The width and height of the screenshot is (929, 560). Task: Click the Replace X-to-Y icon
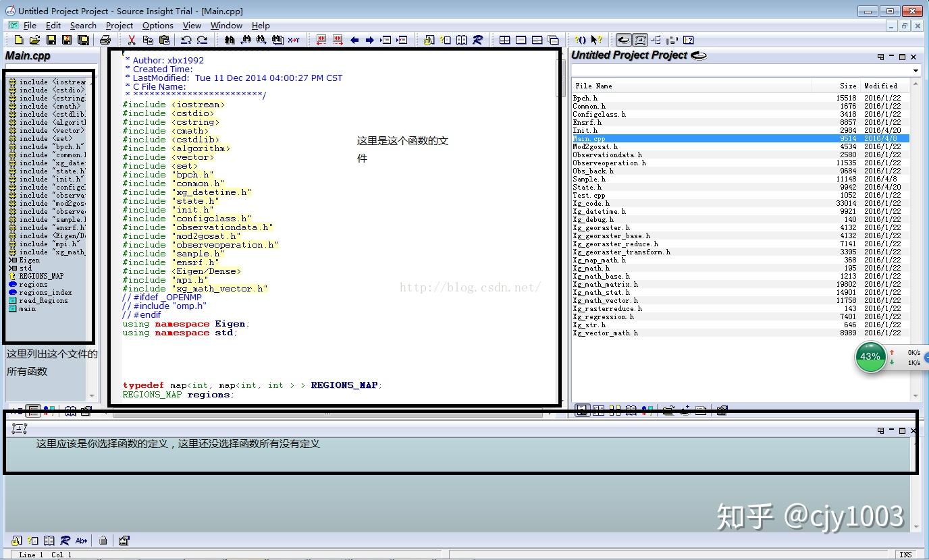pos(294,40)
